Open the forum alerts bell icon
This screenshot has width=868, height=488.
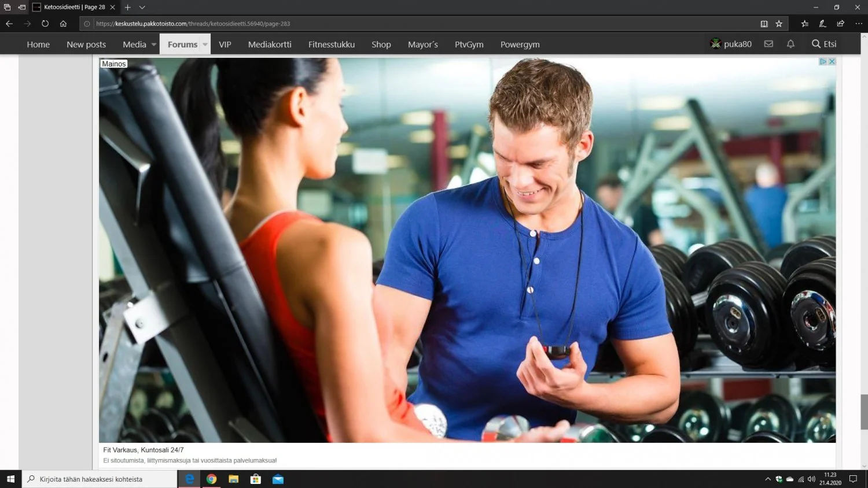tap(790, 44)
